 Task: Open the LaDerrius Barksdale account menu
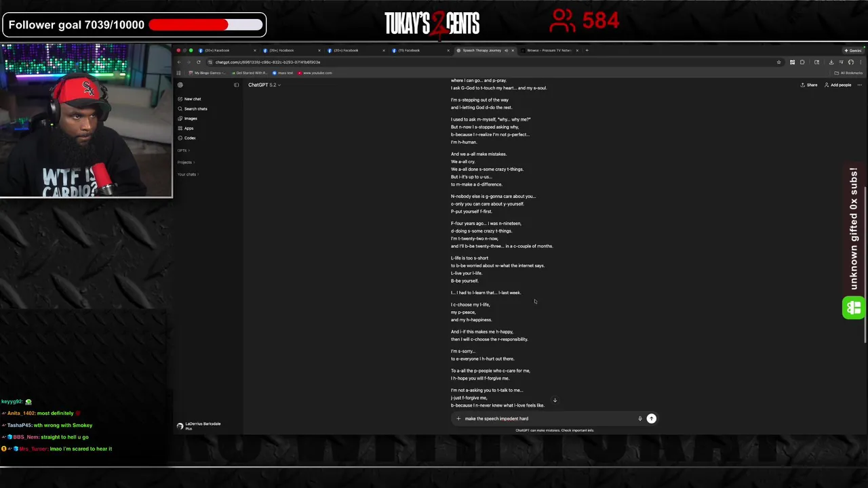tap(199, 426)
